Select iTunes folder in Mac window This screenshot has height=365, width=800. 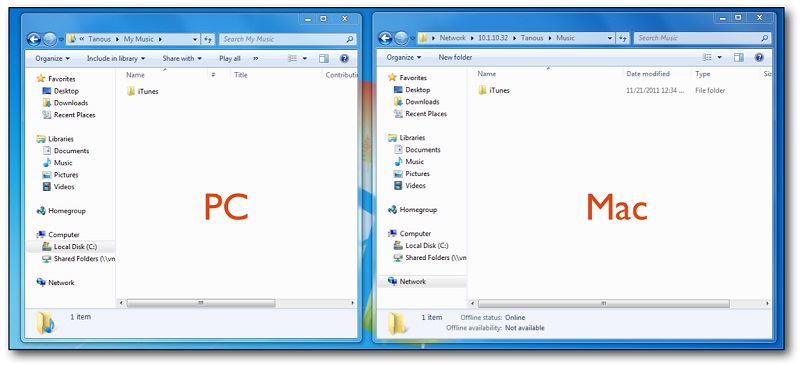[494, 91]
